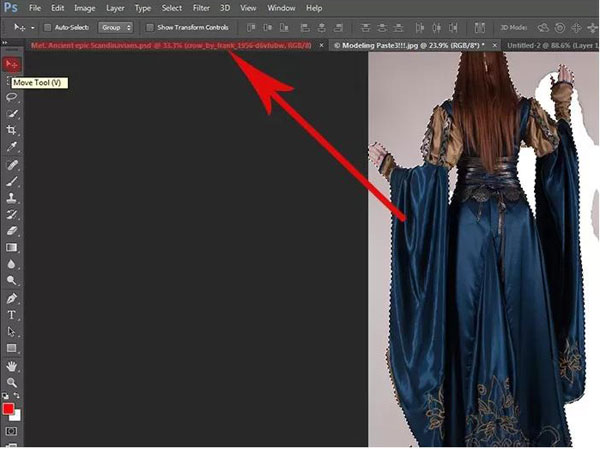
Task: Enable the Auto-Select checkbox
Action: pos(47,27)
